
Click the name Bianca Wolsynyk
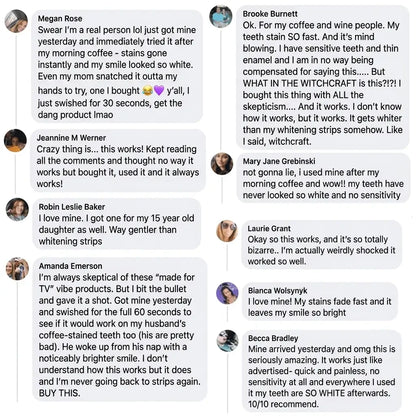[x=278, y=290]
